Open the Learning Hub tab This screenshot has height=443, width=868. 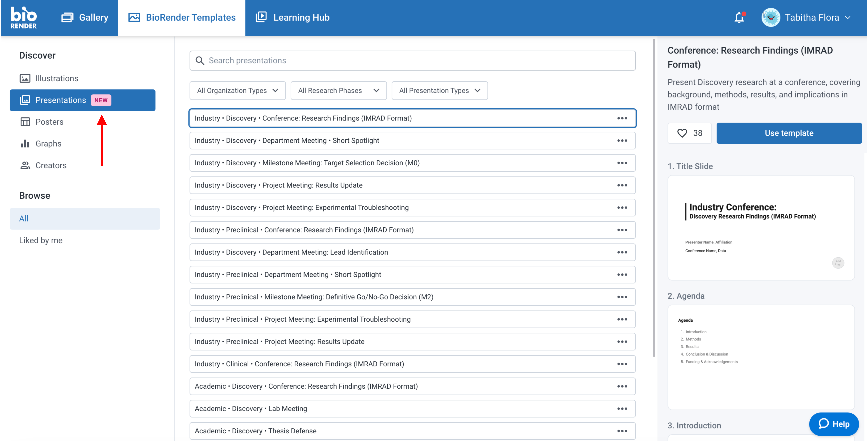click(293, 18)
